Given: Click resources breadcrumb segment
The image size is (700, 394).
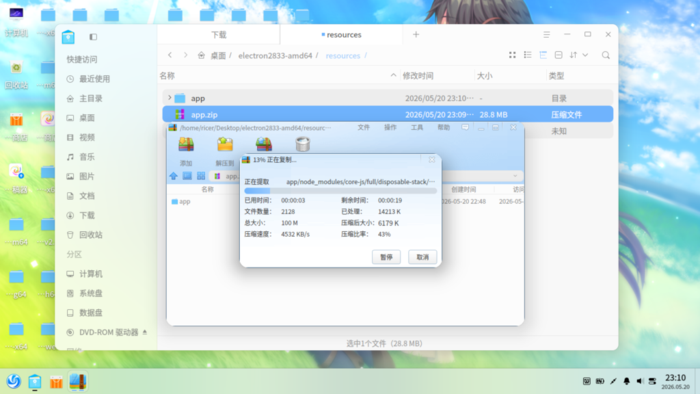Looking at the screenshot, I should point(343,56).
